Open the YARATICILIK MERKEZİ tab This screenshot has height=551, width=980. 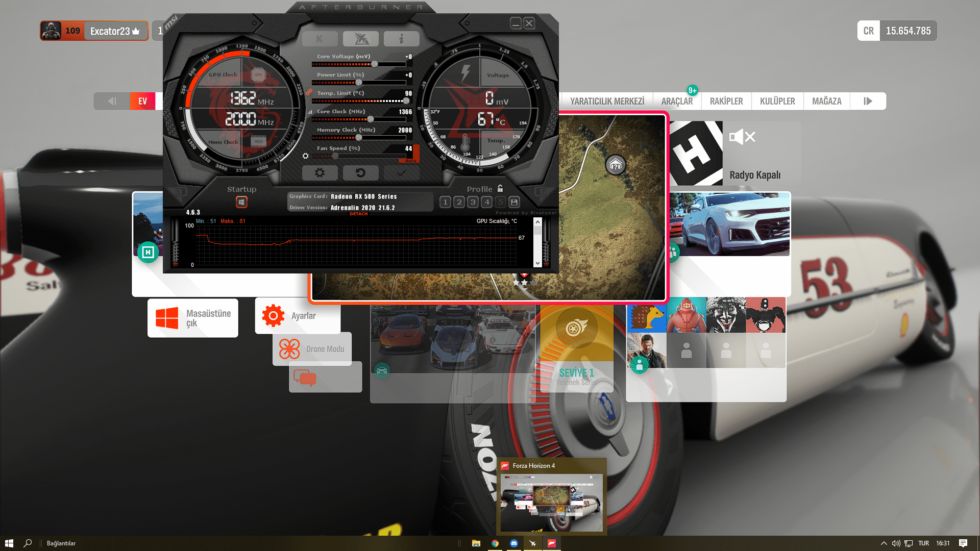click(607, 101)
